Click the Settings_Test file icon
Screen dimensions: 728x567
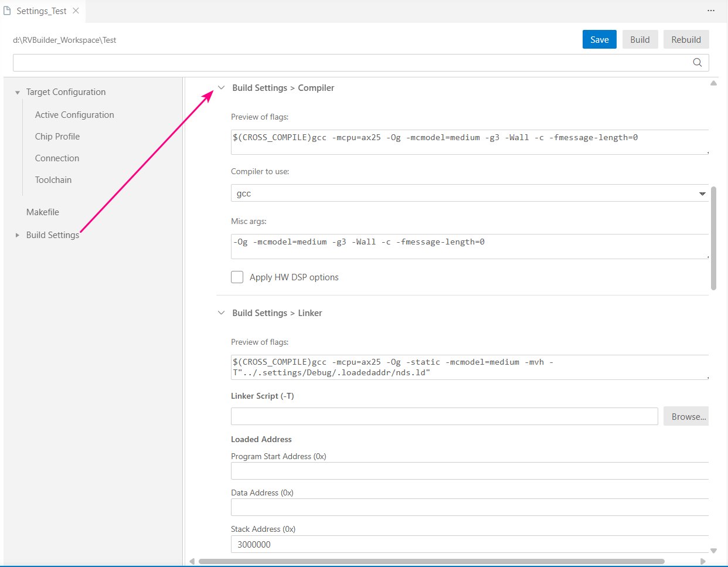pyautogui.click(x=8, y=11)
